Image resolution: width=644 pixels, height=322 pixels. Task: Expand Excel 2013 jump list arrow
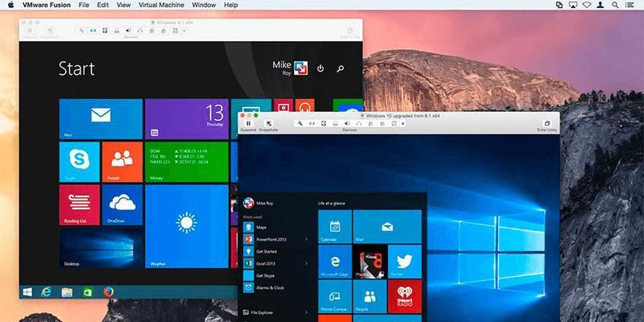coord(307,263)
